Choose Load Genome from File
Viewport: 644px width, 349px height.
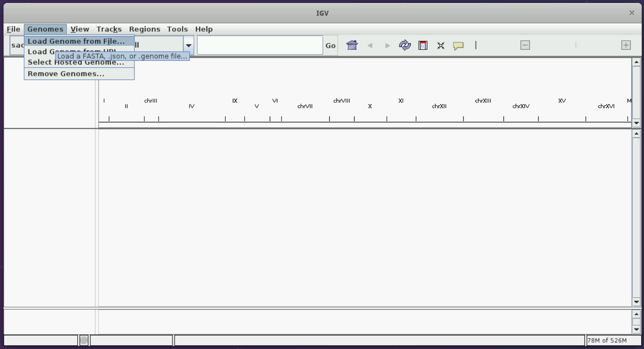[x=76, y=41]
